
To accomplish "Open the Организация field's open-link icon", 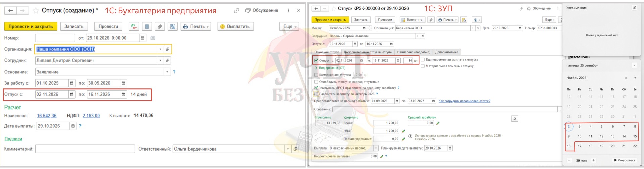I will tap(167, 49).
